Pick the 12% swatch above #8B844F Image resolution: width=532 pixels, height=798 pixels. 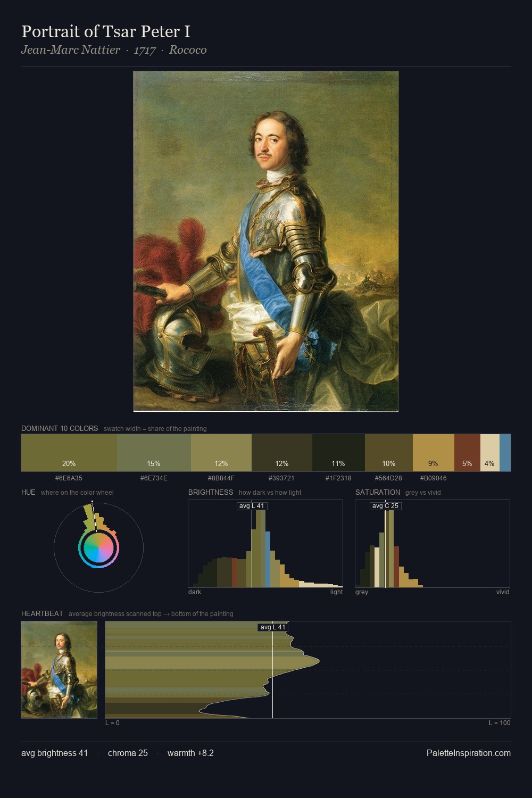pos(221,453)
